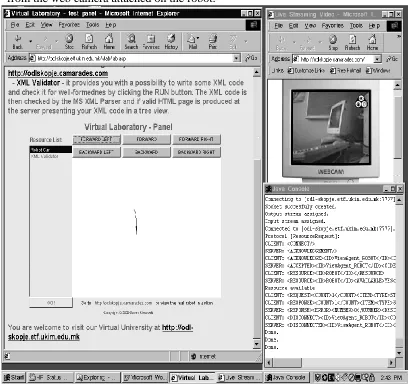Click Print icon in Virtual Laboratory toolbar

(x=213, y=42)
